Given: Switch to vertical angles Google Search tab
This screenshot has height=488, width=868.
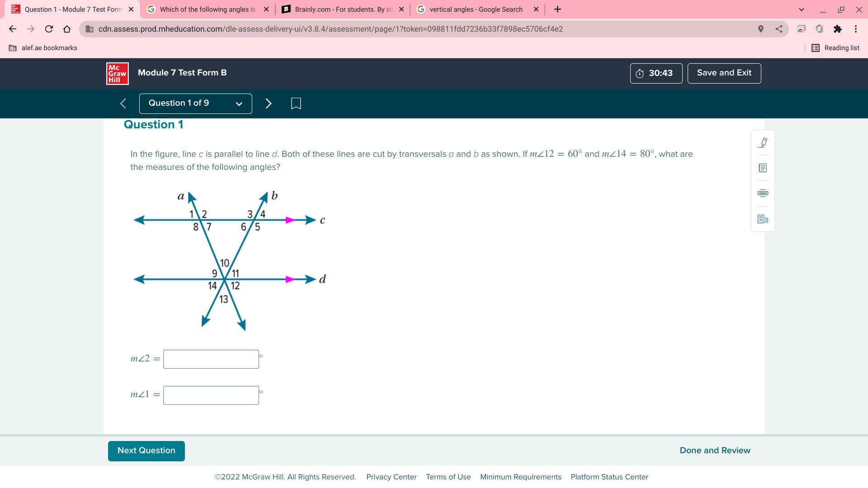Looking at the screenshot, I should (476, 9).
